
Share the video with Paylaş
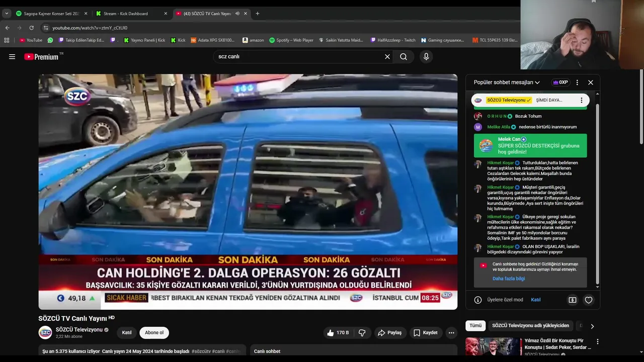[390, 333]
